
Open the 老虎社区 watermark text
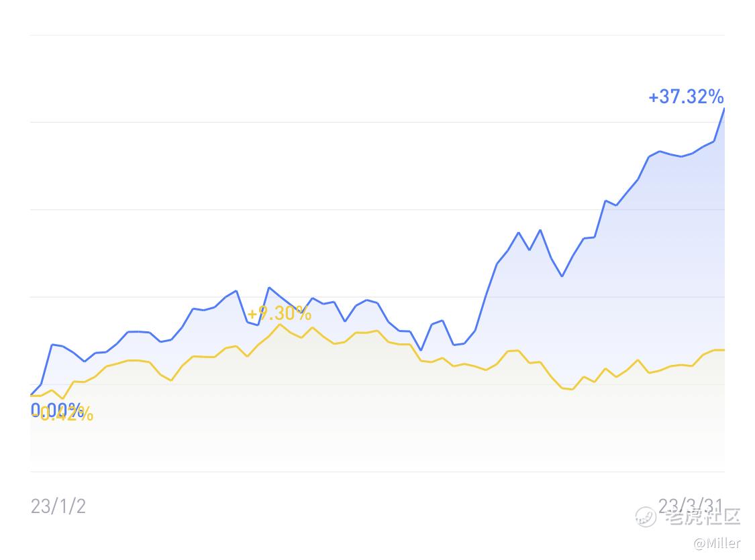[x=703, y=516]
